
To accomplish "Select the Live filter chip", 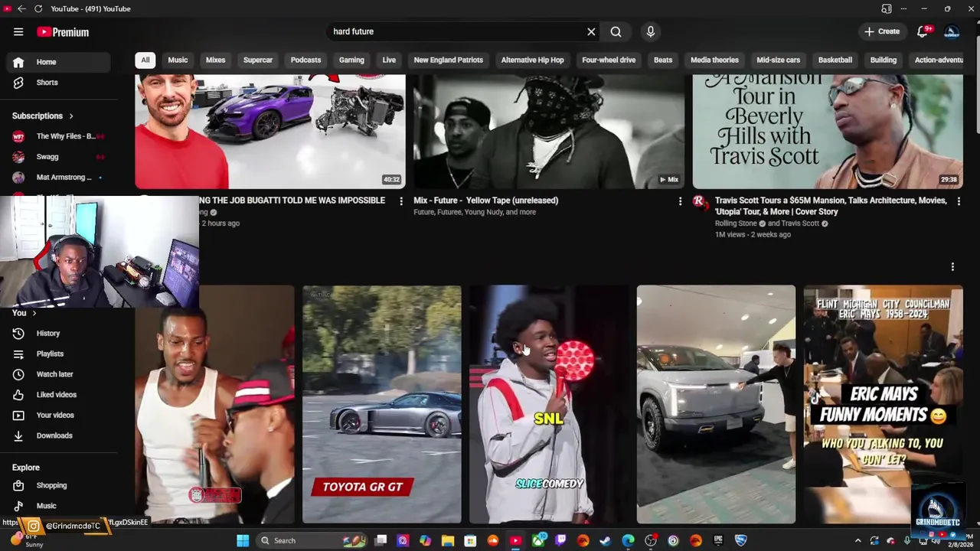I will 389,60.
